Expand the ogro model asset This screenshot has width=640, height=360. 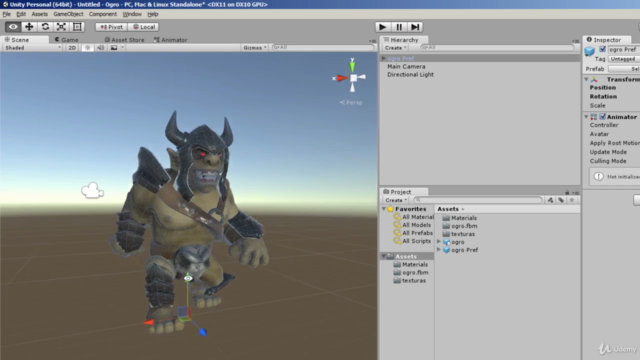pyautogui.click(x=439, y=242)
